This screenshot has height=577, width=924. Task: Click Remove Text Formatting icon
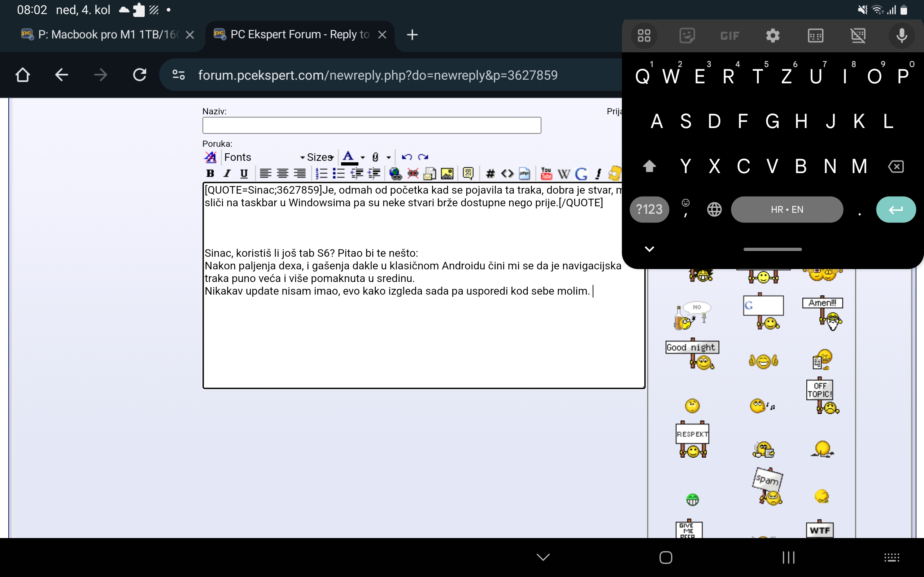coord(210,157)
